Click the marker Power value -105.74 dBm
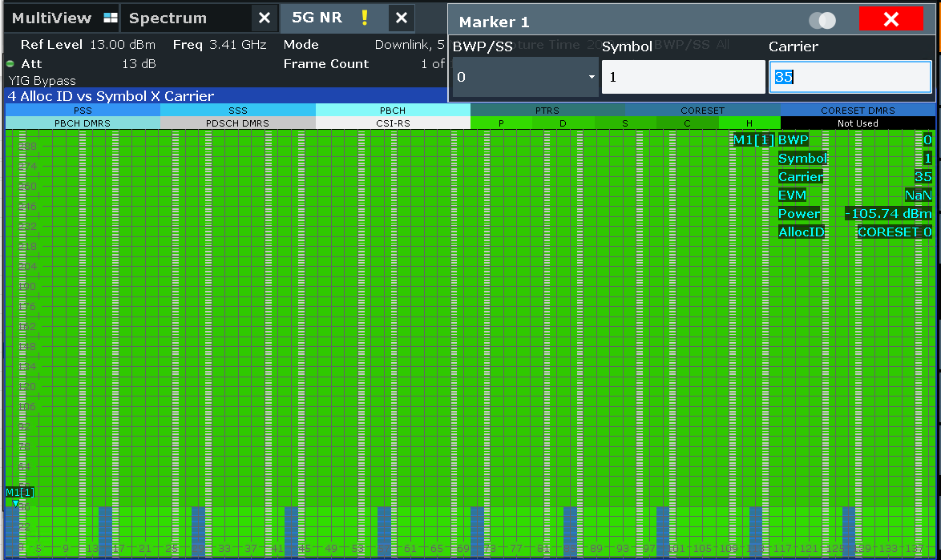 point(889,213)
